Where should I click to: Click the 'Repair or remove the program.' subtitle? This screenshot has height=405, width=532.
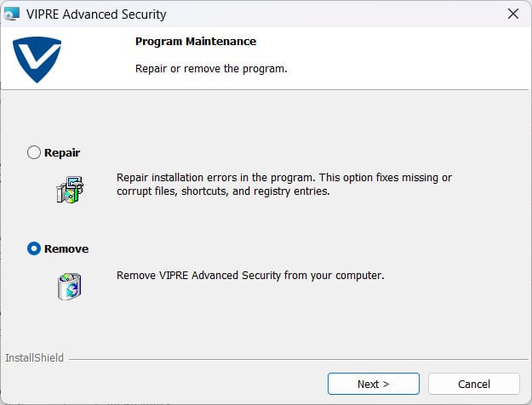pos(211,69)
